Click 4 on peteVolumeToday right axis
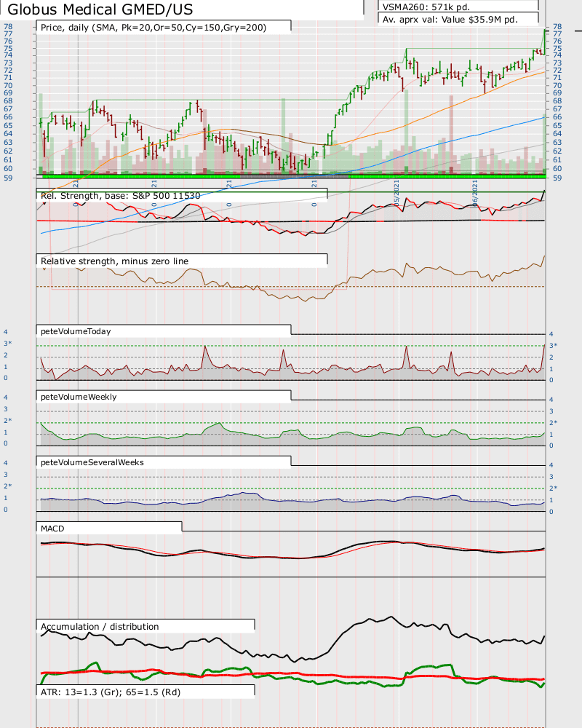This screenshot has width=582, height=728. pyautogui.click(x=551, y=334)
